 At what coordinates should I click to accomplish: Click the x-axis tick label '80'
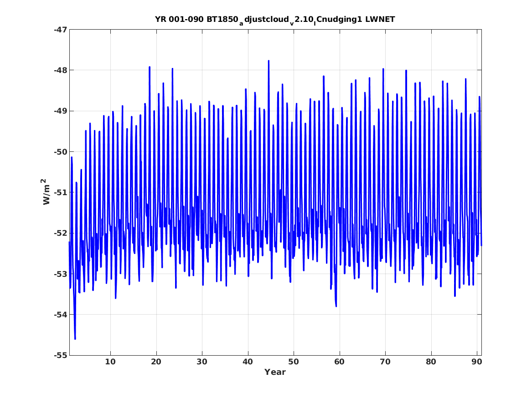click(431, 362)
